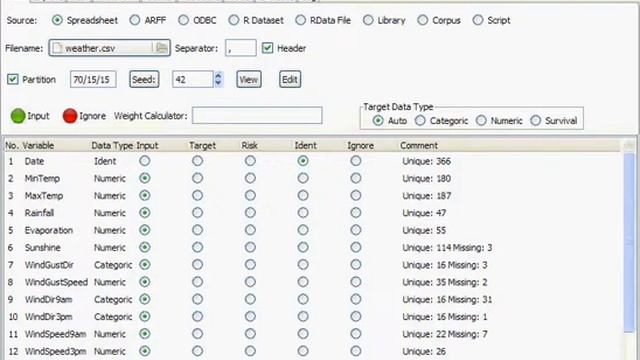Set MinTemp as Target
Viewport: 640px width, 360px height.
(x=198, y=178)
